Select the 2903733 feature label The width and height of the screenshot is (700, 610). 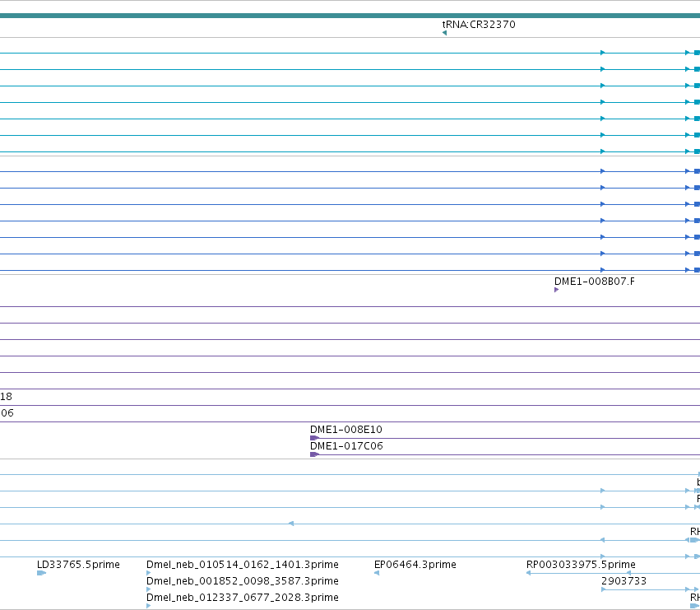[x=624, y=581]
